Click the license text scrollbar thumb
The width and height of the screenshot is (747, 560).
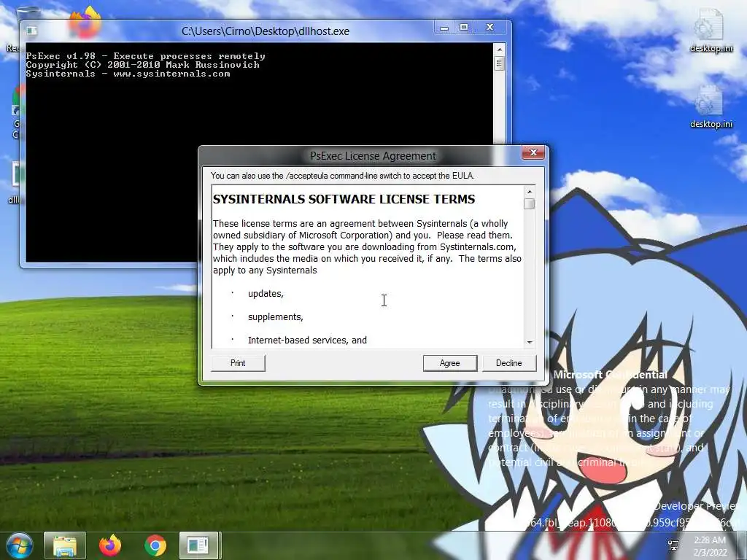coord(530,204)
